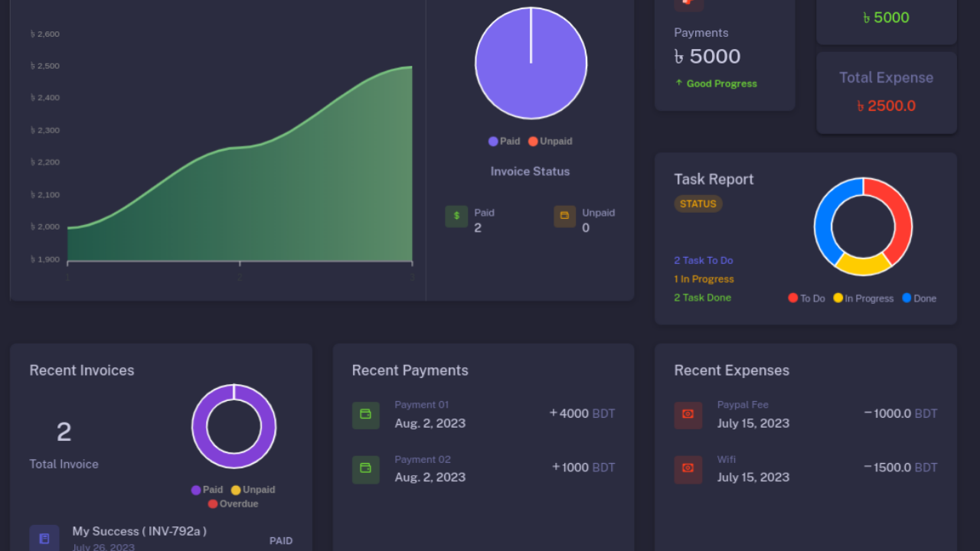Click the STATUS badge in Task Report
The width and height of the screenshot is (980, 551).
(697, 204)
